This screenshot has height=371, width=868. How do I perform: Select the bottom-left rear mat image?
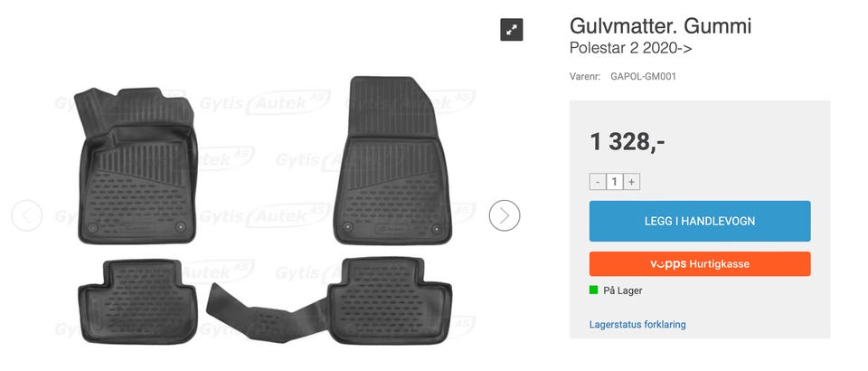pos(137,300)
